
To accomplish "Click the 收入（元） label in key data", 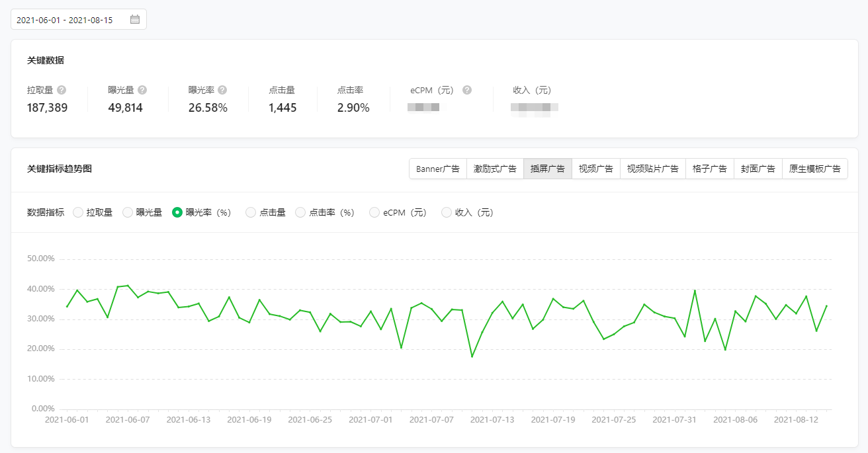I will pos(532,90).
